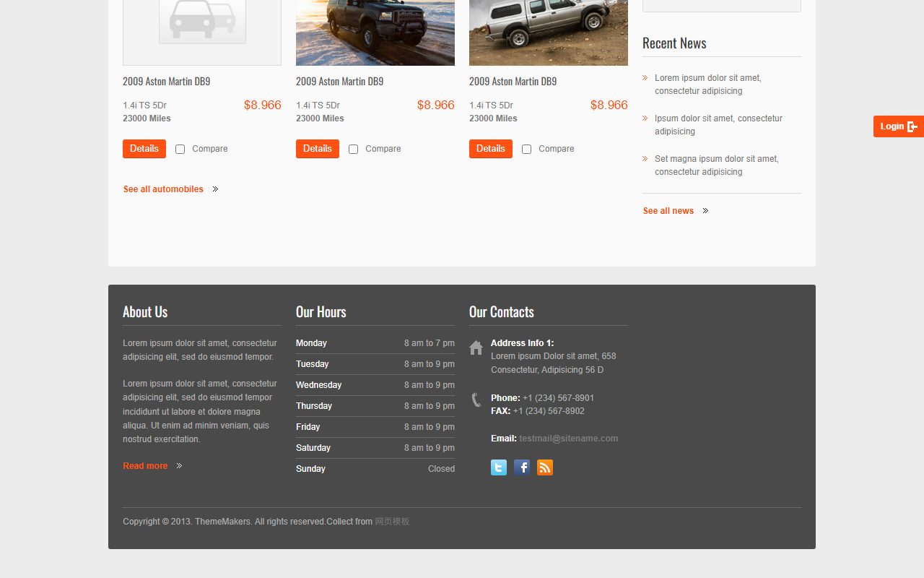The width and height of the screenshot is (924, 578).
Task: Click the placeholder car thumbnail
Action: (202, 33)
